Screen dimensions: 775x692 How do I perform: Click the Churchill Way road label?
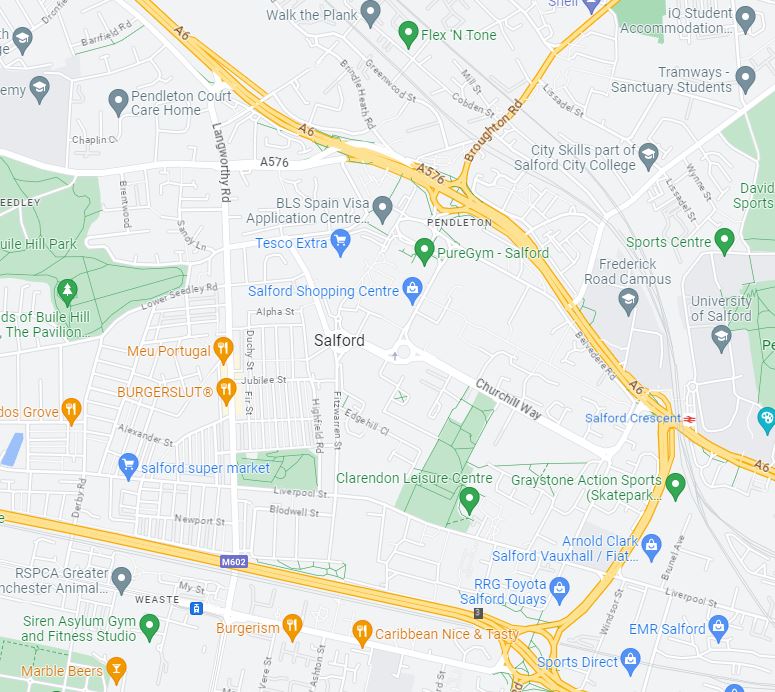tap(509, 399)
